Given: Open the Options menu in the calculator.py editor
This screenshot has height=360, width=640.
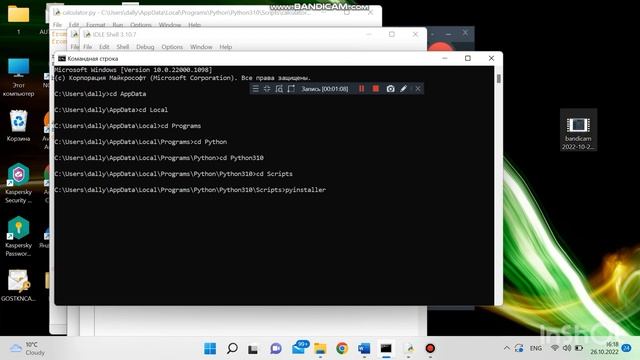Looking at the screenshot, I should [x=141, y=25].
